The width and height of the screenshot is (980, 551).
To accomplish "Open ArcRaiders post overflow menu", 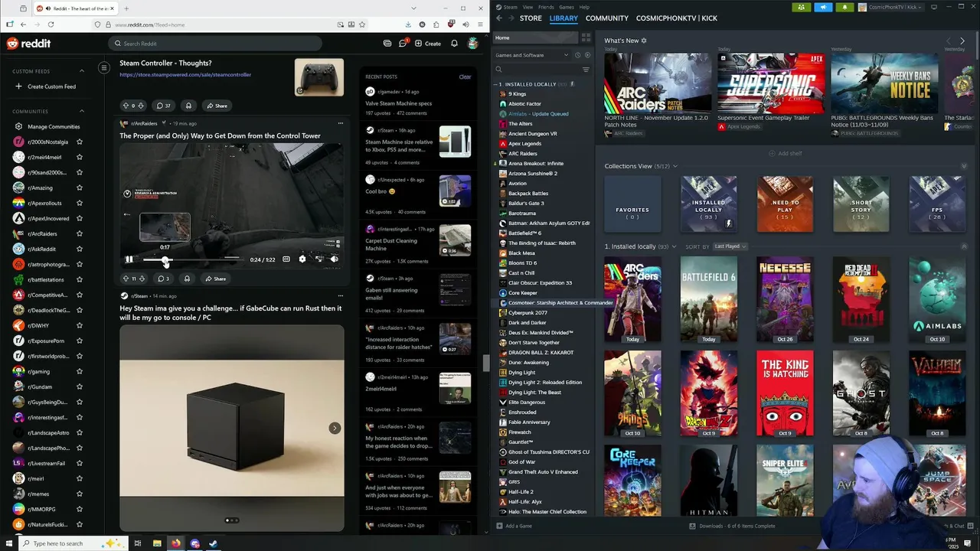I will click(340, 123).
